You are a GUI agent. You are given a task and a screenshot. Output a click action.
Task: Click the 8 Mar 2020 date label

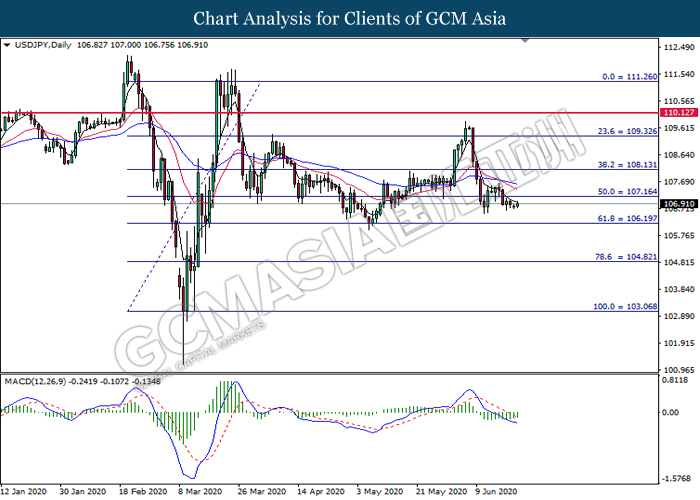200,492
